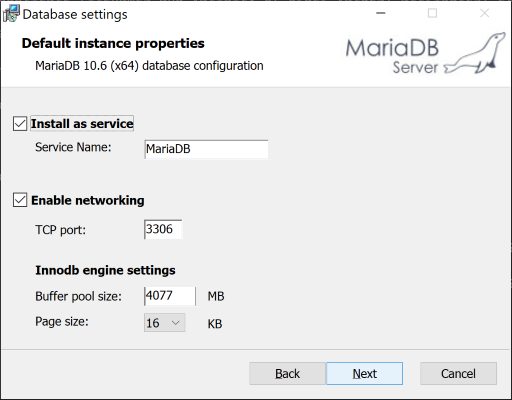This screenshot has height=400, width=512.
Task: Go to the Next installer step
Action: pos(365,374)
